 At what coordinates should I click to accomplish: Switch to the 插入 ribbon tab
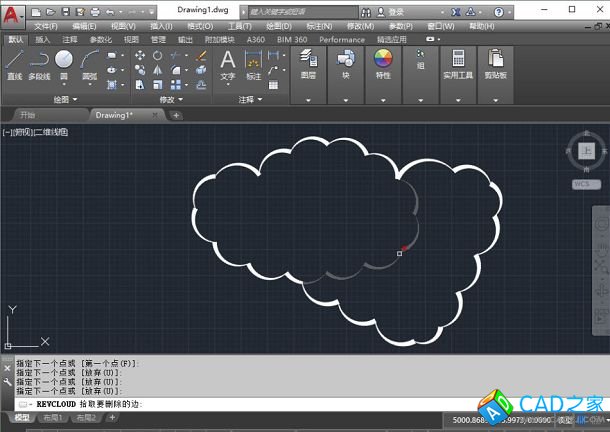tap(43, 40)
